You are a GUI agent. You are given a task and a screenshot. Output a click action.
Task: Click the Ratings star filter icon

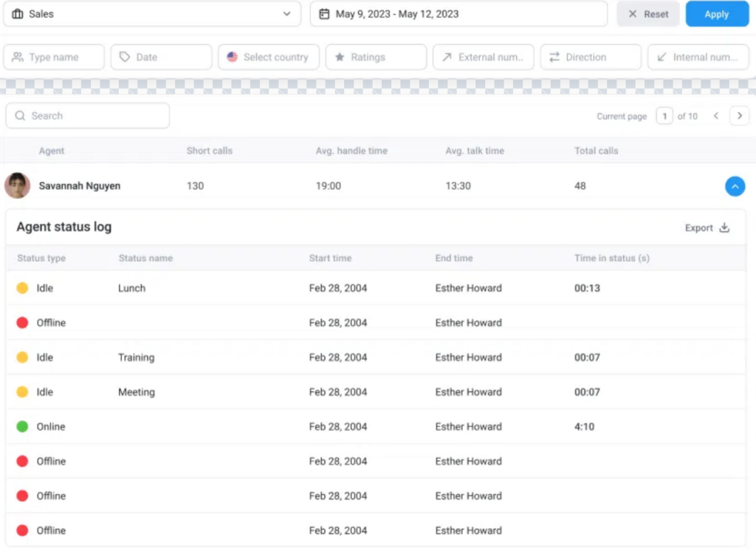(338, 57)
